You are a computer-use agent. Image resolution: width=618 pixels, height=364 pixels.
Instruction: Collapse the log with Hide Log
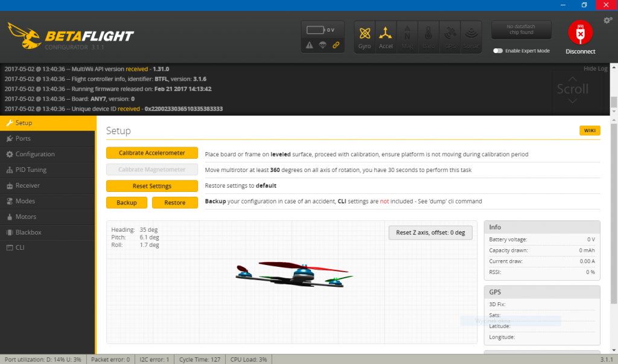point(595,68)
